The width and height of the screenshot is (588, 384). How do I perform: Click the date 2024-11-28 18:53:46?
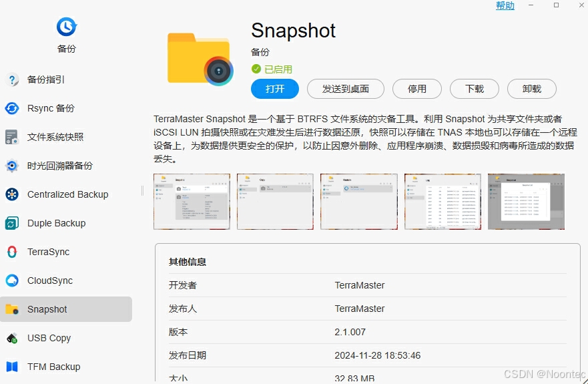coord(378,355)
